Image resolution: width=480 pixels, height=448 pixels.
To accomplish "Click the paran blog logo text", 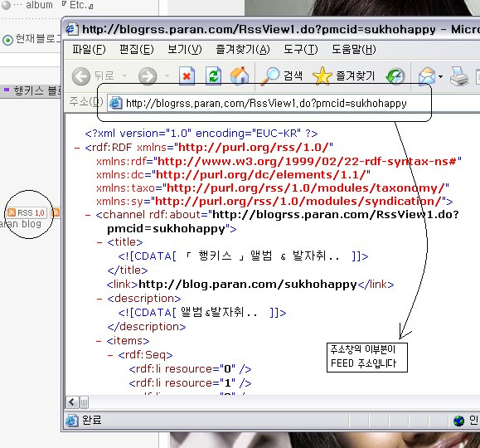I will tap(21, 224).
